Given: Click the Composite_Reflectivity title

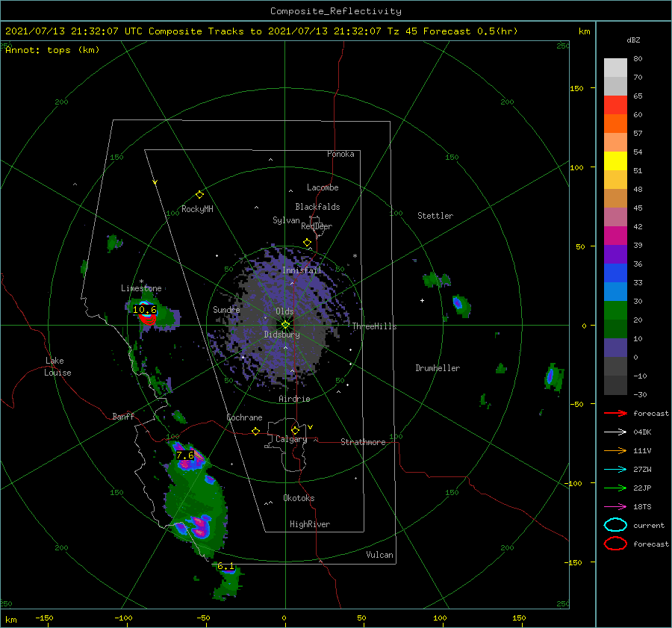Looking at the screenshot, I should point(336,11).
